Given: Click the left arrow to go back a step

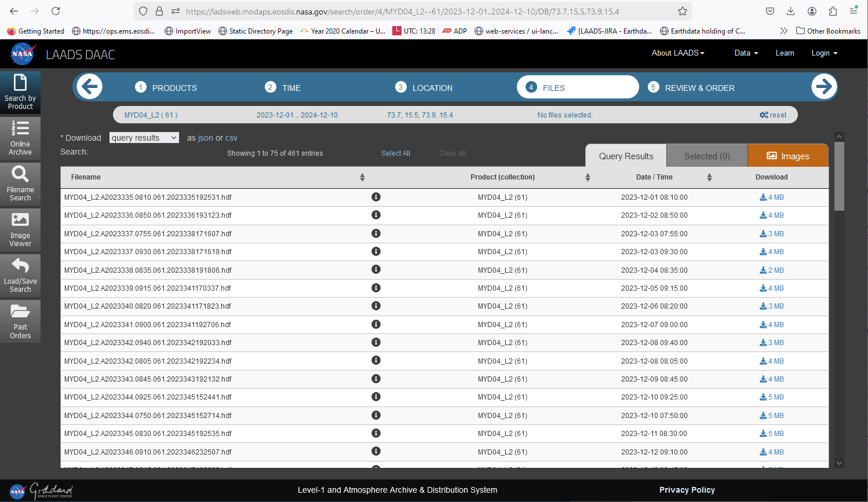Looking at the screenshot, I should click(x=90, y=87).
